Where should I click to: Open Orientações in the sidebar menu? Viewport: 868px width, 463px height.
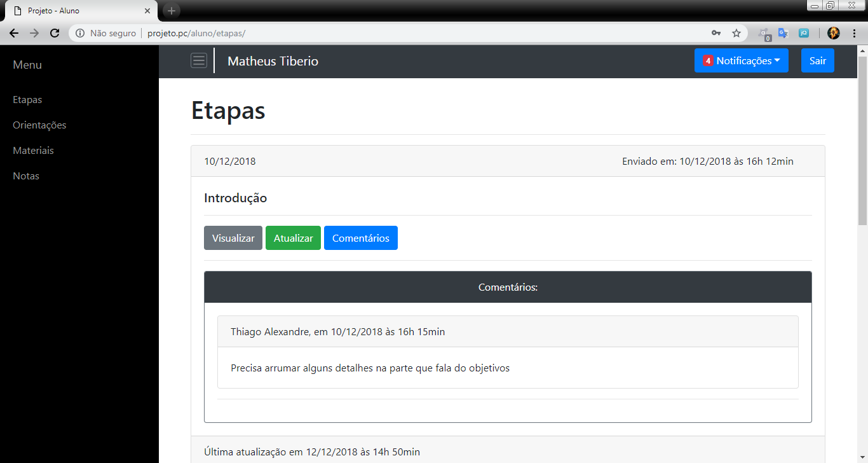point(39,125)
